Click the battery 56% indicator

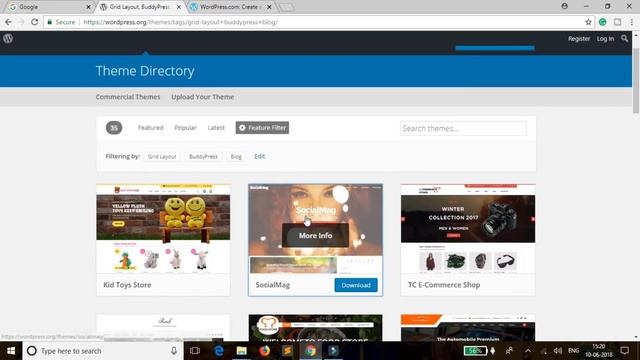(x=476, y=351)
